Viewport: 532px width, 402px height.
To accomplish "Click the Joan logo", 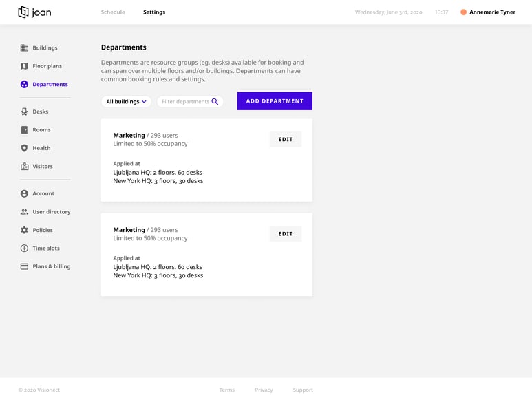I will 34,12.
